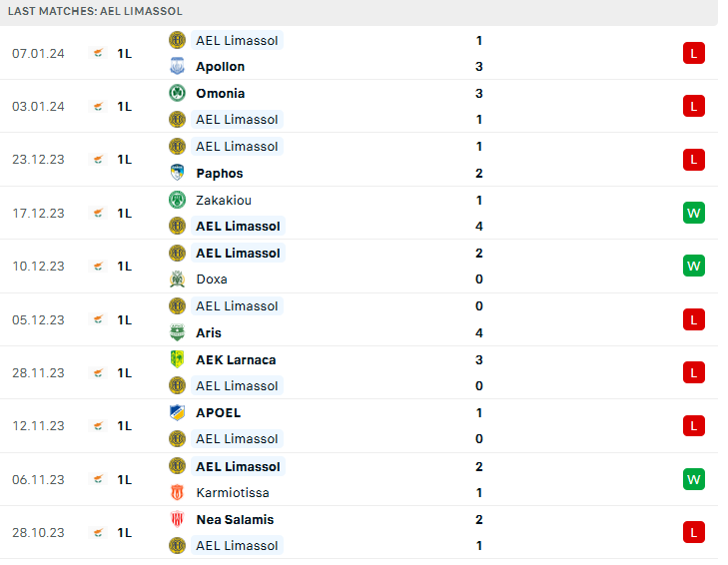
Task: Click the APOEL club logo
Action: coord(178,412)
